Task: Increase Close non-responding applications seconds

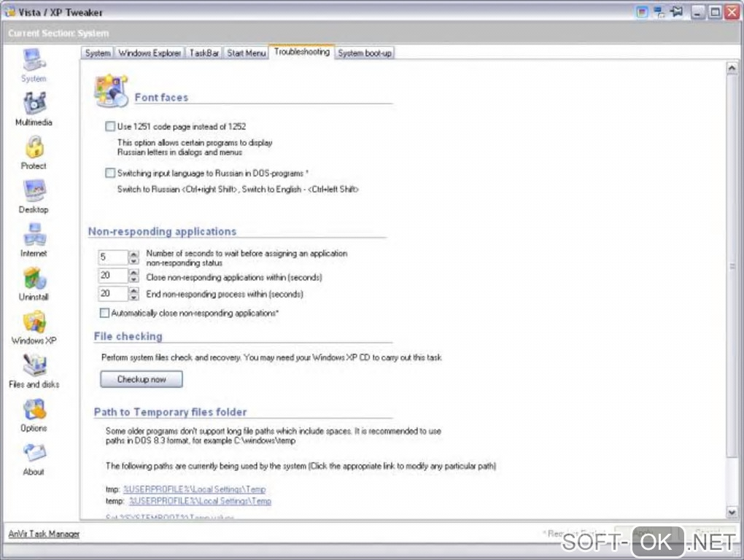Action: [133, 272]
